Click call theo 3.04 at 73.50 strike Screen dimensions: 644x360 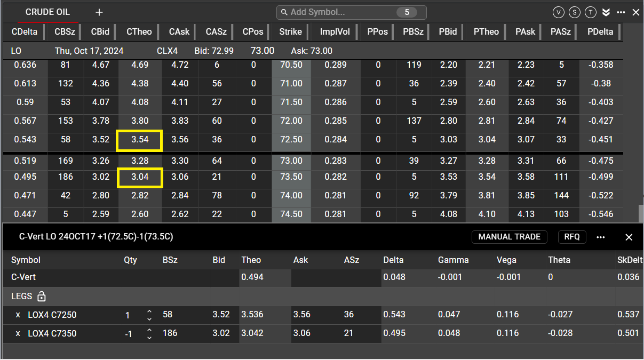pos(139,177)
